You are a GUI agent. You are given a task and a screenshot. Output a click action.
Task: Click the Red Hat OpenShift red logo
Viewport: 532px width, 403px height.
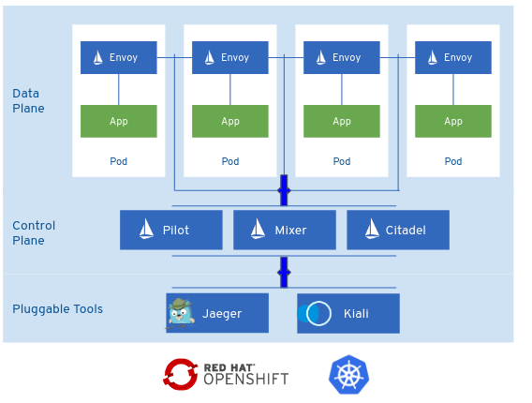(x=181, y=374)
